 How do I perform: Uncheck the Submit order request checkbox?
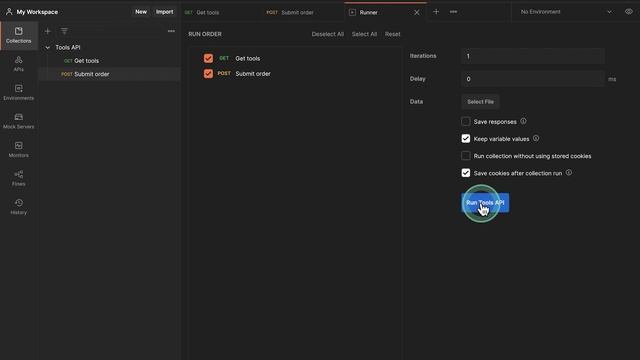[x=208, y=73]
